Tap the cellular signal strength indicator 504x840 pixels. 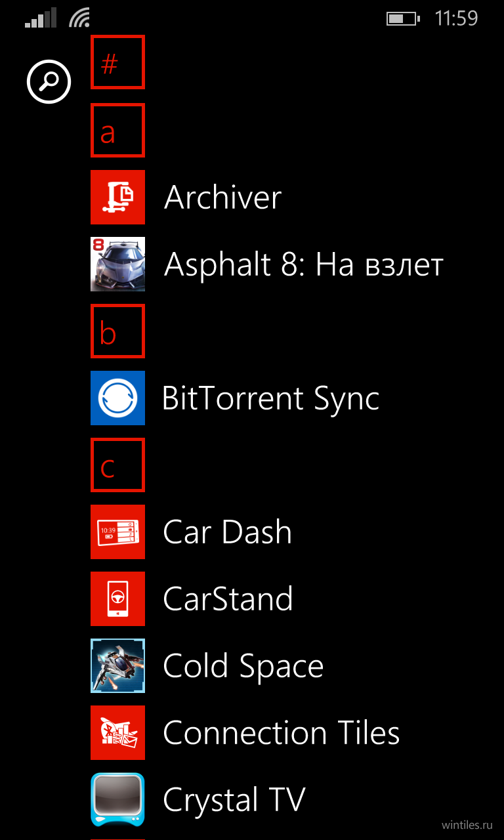(41, 18)
